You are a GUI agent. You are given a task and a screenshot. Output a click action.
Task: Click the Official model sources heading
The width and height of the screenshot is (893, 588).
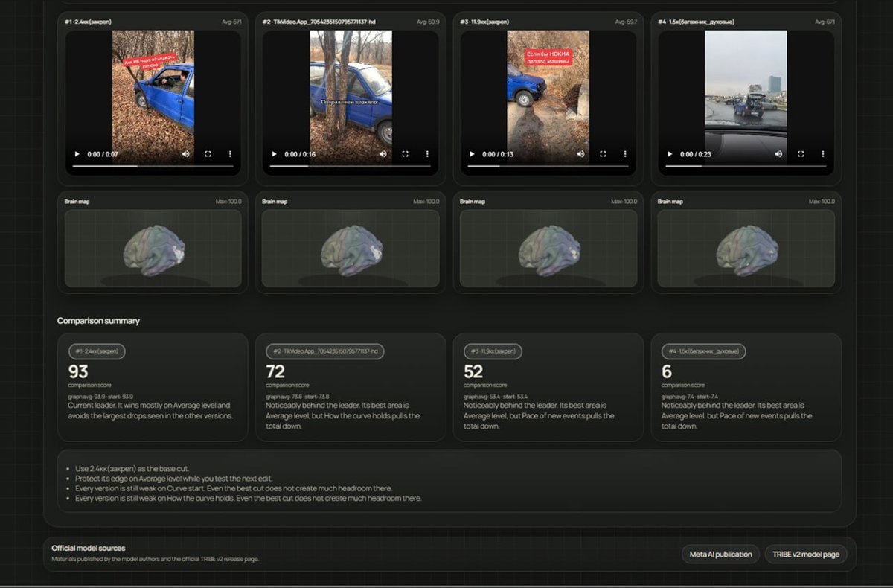click(x=89, y=548)
